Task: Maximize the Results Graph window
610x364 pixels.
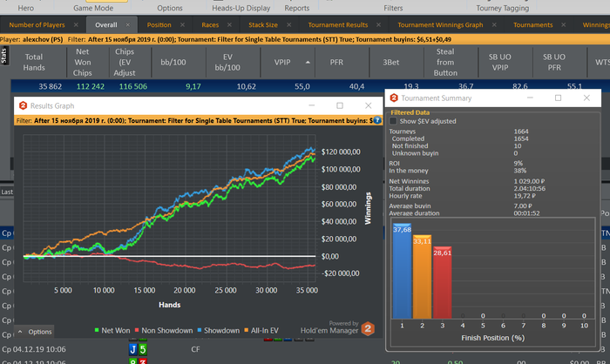Action: click(340, 105)
